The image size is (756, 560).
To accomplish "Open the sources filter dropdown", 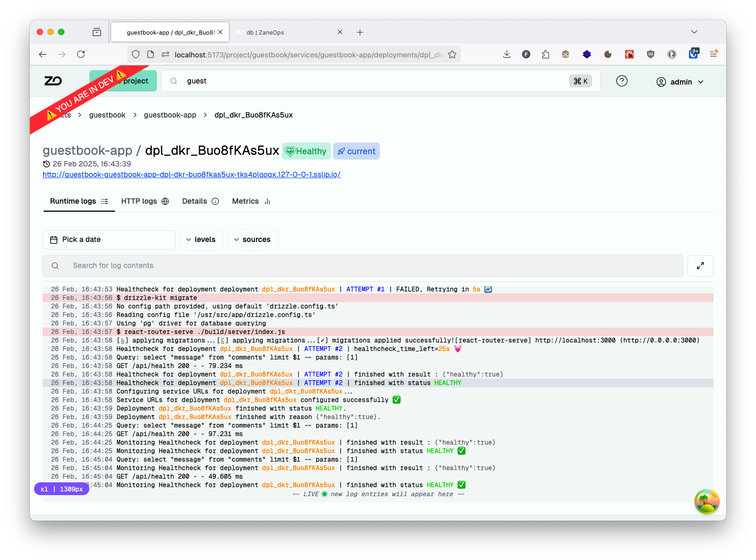I will [x=253, y=240].
